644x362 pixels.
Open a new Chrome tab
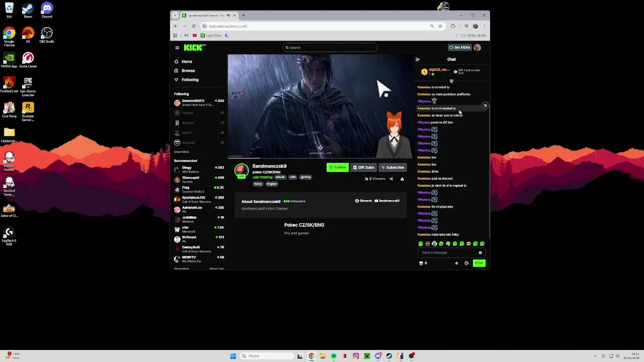244,16
